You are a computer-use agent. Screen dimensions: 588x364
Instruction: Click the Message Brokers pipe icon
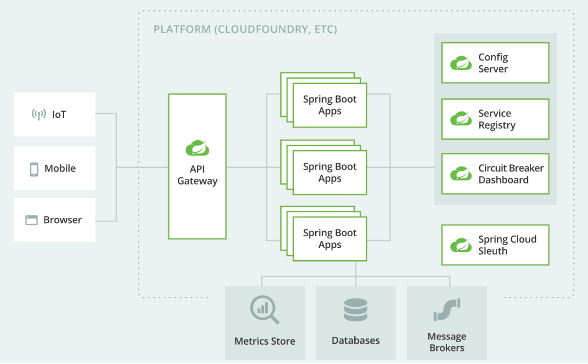click(x=447, y=310)
